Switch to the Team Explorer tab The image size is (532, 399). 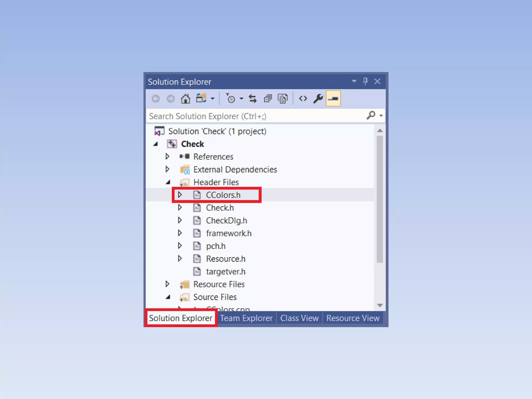coord(246,318)
